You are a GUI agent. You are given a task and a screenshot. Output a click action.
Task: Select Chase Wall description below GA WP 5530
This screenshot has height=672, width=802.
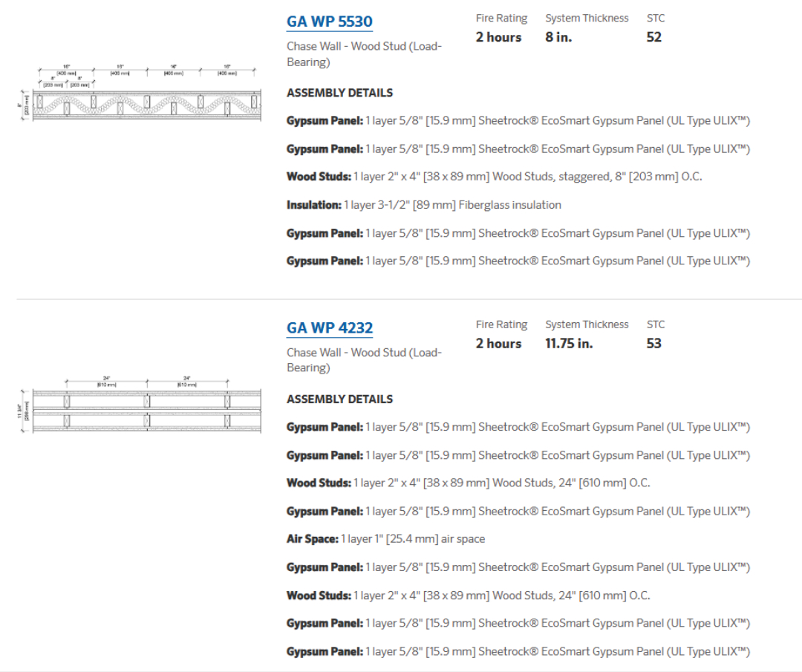coord(364,54)
